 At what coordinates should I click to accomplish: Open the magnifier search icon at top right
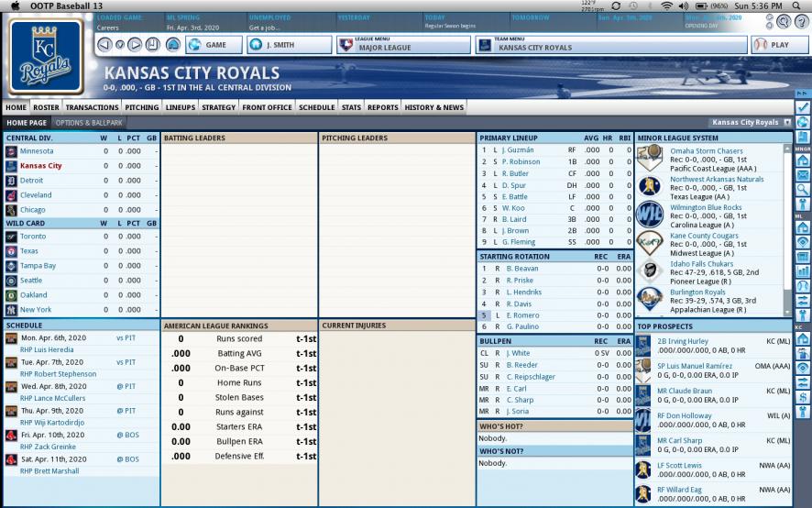point(784,21)
